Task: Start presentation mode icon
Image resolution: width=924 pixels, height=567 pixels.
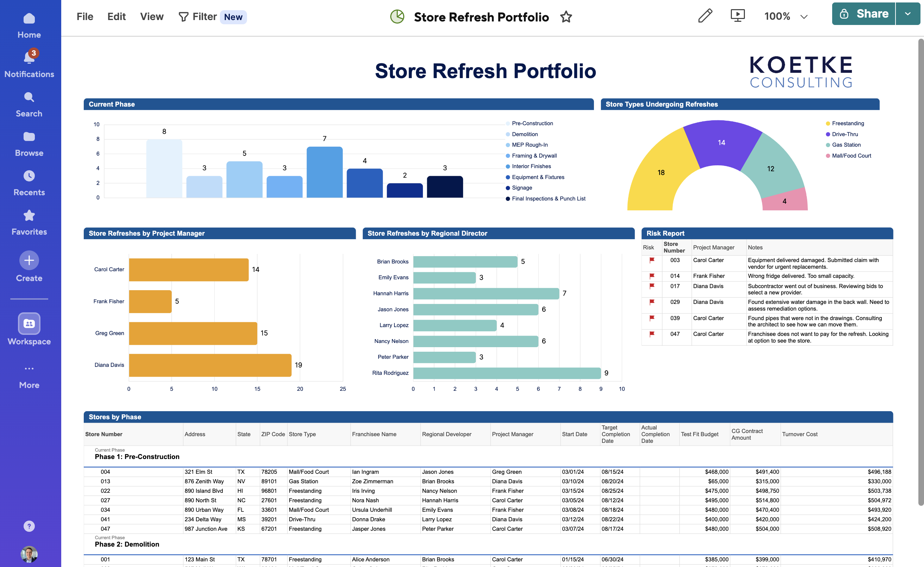Action: (737, 16)
